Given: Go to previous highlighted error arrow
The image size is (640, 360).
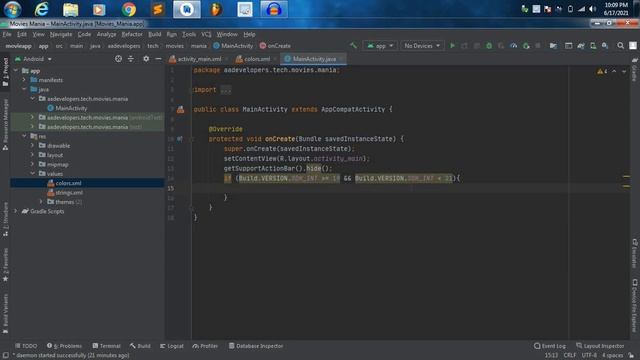Looking at the screenshot, I should 614,71.
